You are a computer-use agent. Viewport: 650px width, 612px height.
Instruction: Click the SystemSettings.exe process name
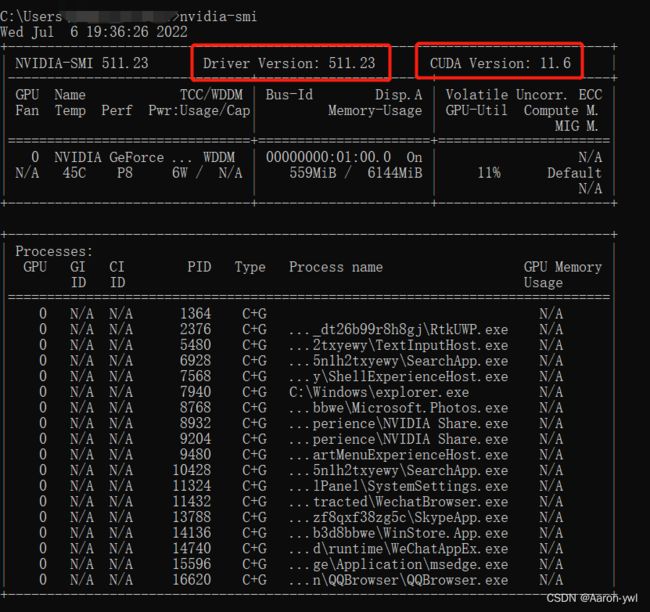pyautogui.click(x=398, y=486)
